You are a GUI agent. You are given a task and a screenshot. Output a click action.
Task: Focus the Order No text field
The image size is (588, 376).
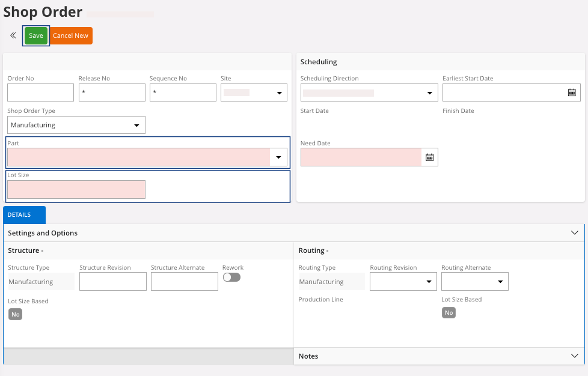(40, 92)
